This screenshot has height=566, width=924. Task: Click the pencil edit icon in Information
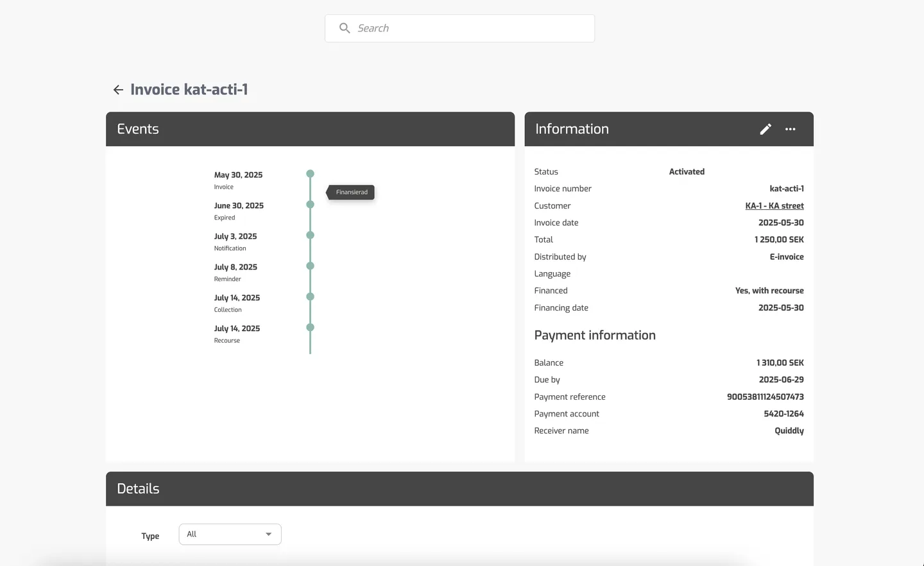766,129
